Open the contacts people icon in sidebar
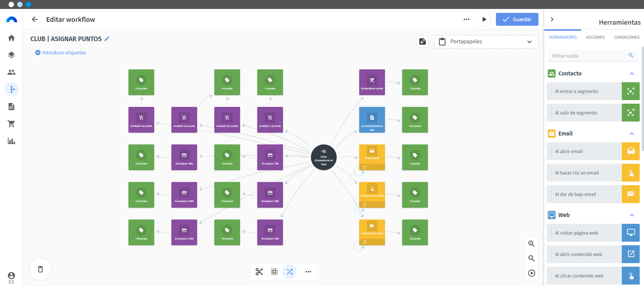The image size is (644, 286). (11, 72)
